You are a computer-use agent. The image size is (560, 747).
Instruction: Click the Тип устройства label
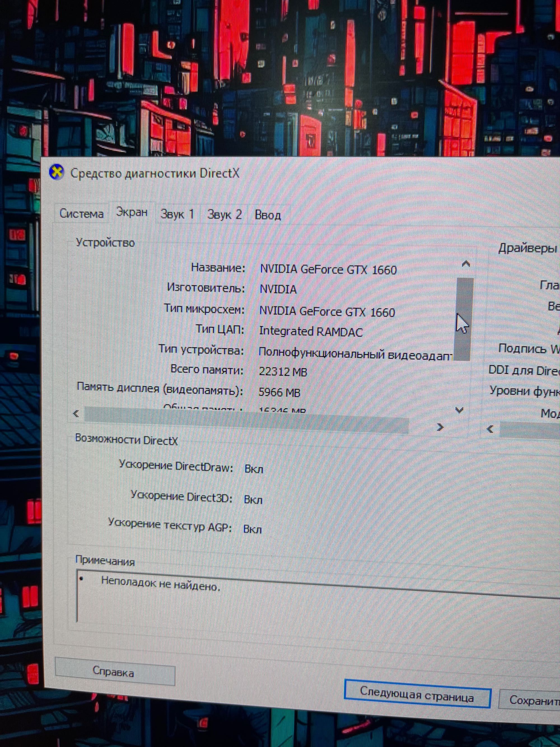pyautogui.click(x=201, y=349)
